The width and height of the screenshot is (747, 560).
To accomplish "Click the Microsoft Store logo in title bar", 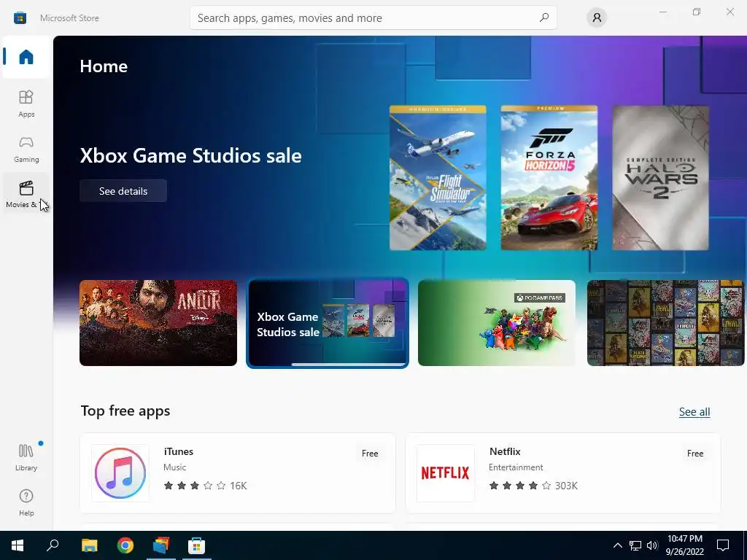I will [x=20, y=18].
